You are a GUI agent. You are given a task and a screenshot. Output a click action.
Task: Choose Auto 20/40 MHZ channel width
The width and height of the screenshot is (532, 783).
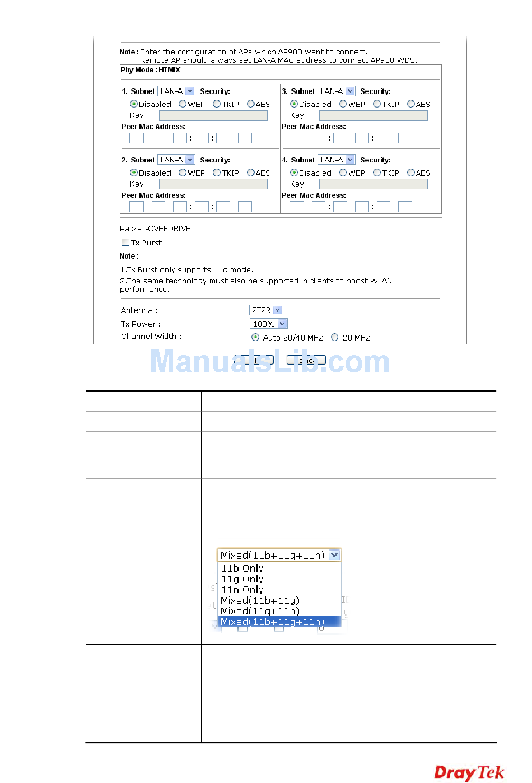click(x=255, y=337)
